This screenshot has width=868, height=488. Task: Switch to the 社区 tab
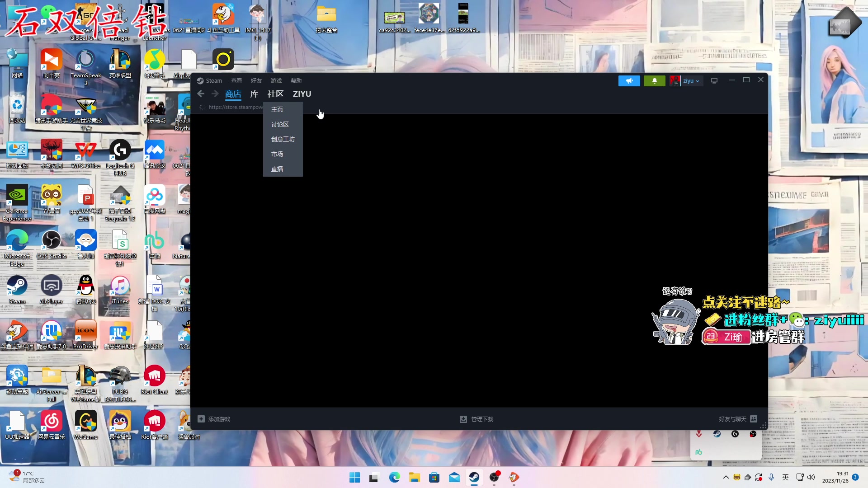pyautogui.click(x=276, y=94)
